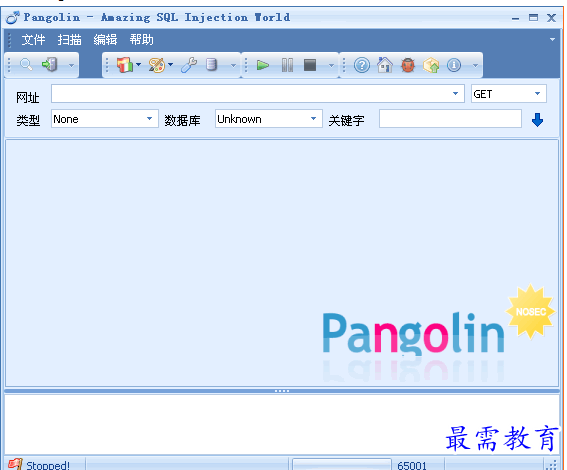Click the database cylinder icon
Image resolution: width=567 pixels, height=470 pixels.
(x=211, y=65)
